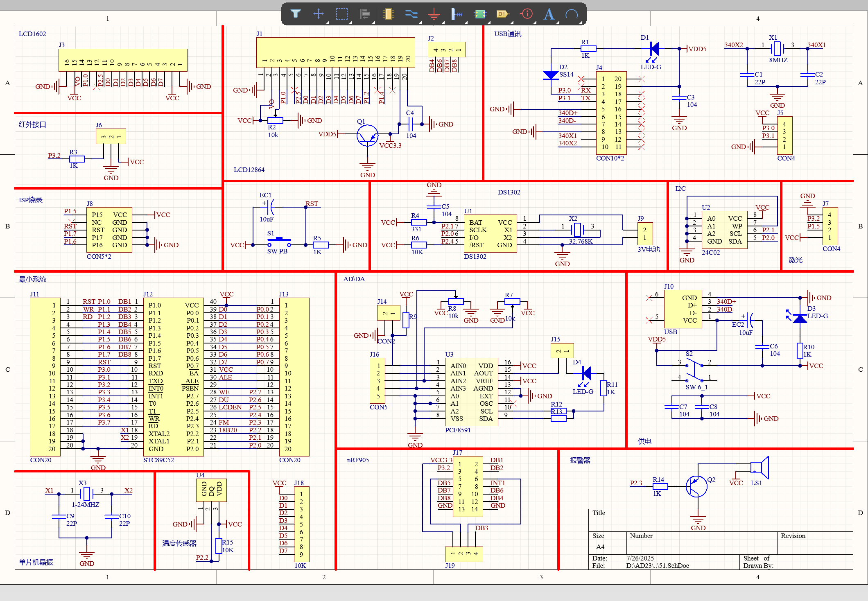868x601 pixels.
Task: Click the LS1 speaker designator
Action: point(756,483)
